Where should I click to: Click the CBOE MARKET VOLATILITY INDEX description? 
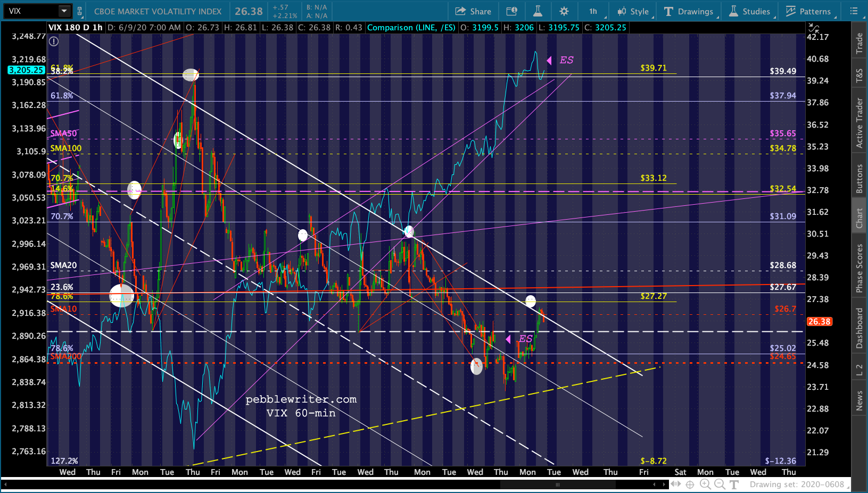[x=158, y=11]
